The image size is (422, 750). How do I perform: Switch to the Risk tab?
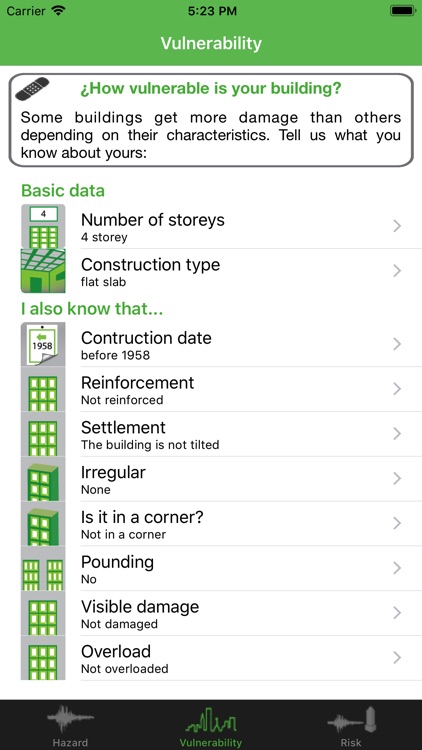[351, 726]
